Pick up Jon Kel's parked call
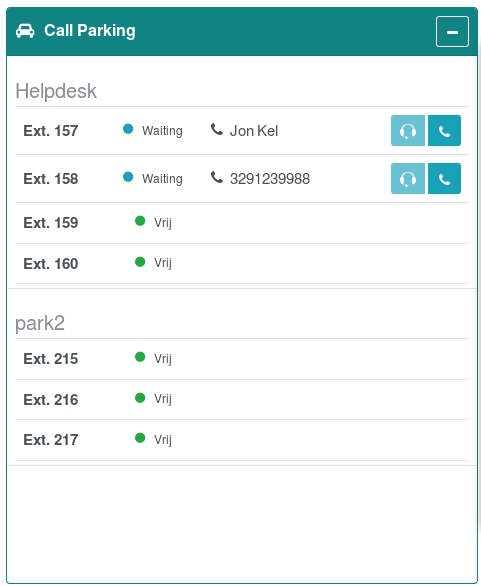 [444, 130]
